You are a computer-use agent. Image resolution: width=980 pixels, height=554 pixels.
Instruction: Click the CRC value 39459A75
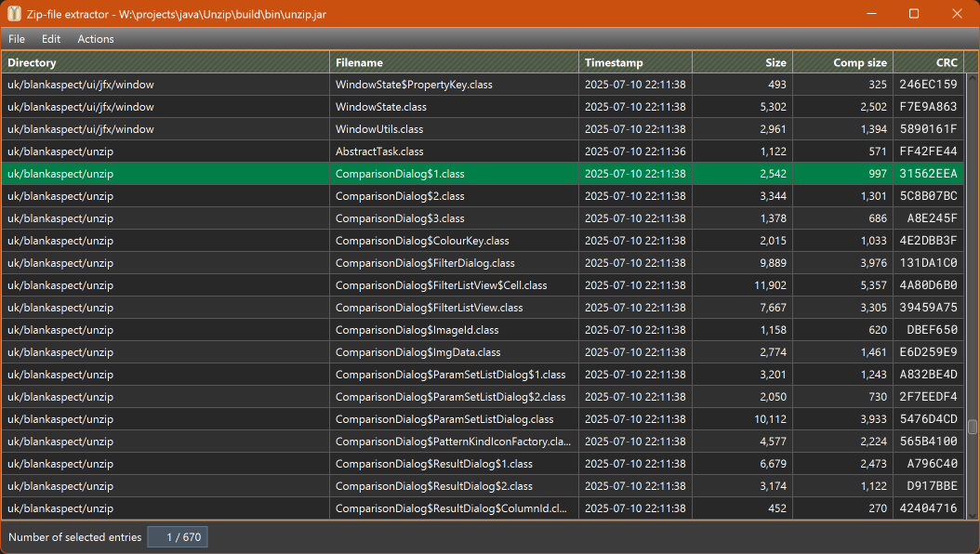point(928,308)
